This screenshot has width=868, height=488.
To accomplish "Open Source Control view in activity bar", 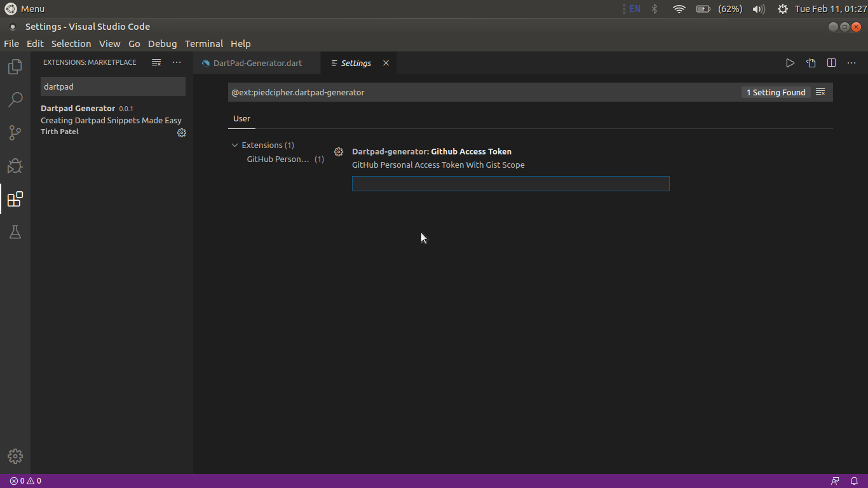I will tap(15, 133).
